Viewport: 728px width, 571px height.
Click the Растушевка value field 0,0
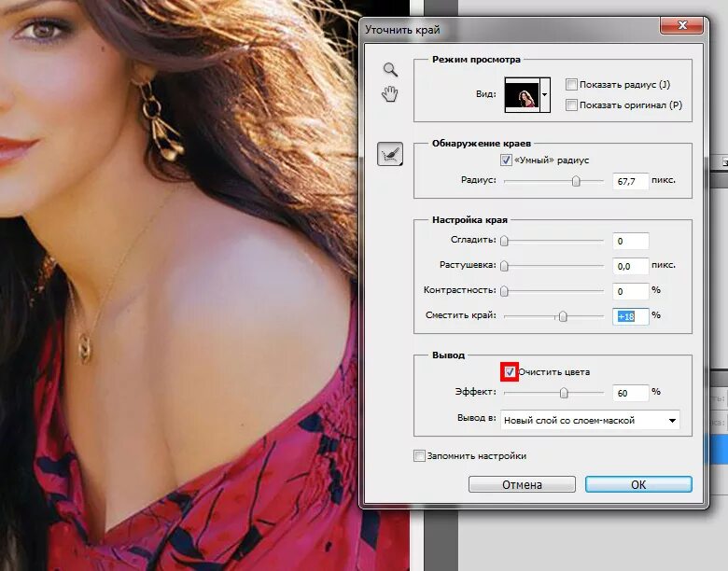pyautogui.click(x=631, y=267)
